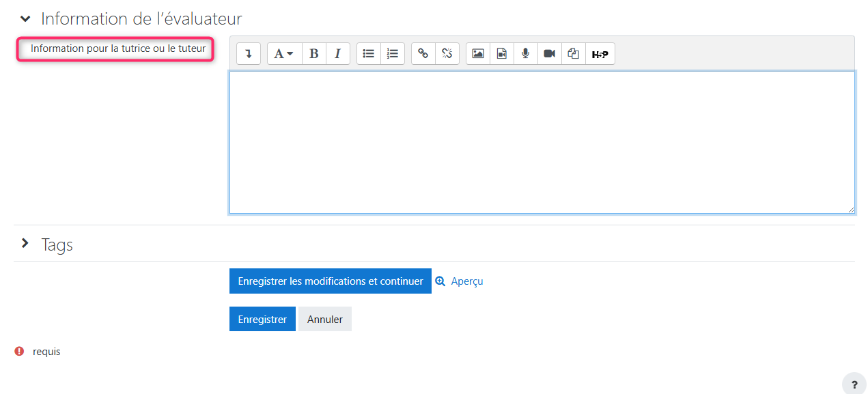Open manage files in the editor toolbar
Image resolution: width=868 pixels, height=394 pixels.
(574, 54)
